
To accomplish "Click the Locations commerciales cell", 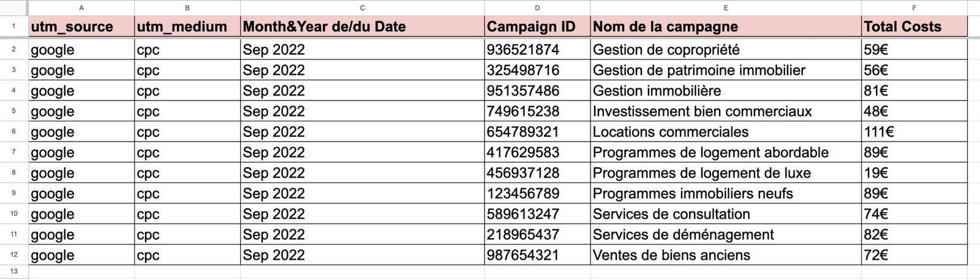I will 726,132.
